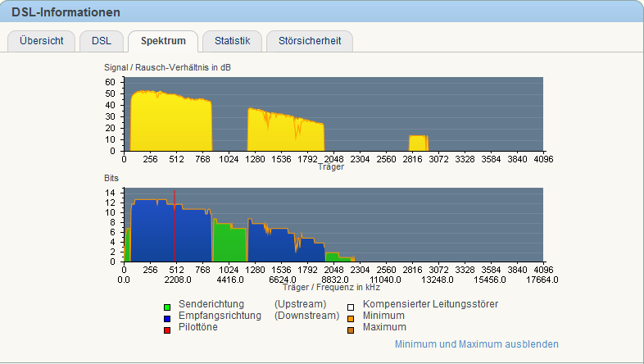
Task: Open the Statistik tab
Action: point(232,40)
